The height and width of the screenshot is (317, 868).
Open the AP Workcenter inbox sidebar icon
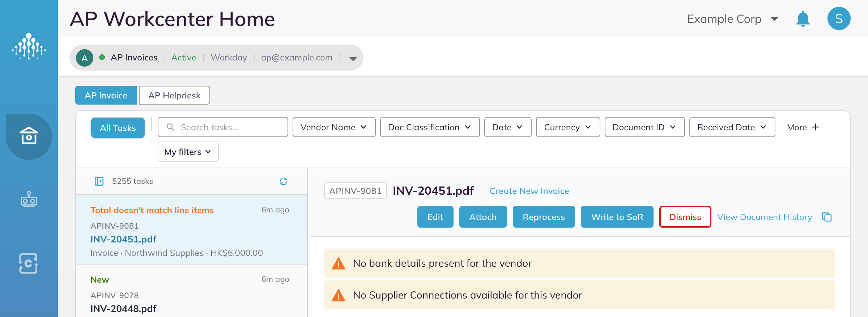tap(29, 136)
